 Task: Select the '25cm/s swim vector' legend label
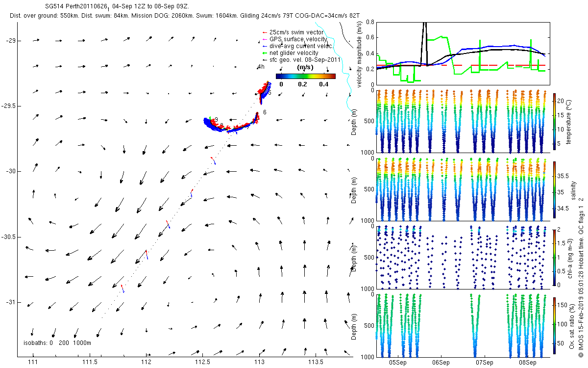pos(297,32)
